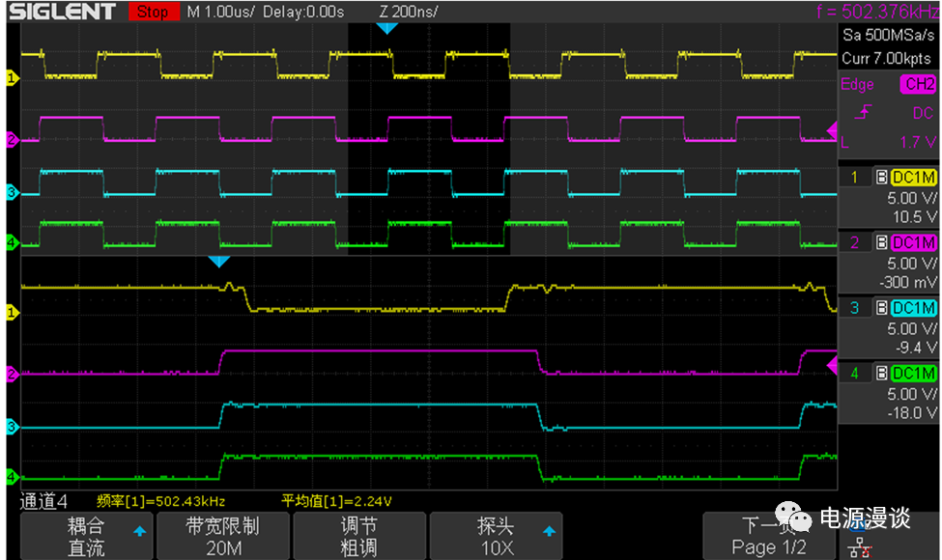Toggle the red Stop acquisition indicator

coord(152,12)
